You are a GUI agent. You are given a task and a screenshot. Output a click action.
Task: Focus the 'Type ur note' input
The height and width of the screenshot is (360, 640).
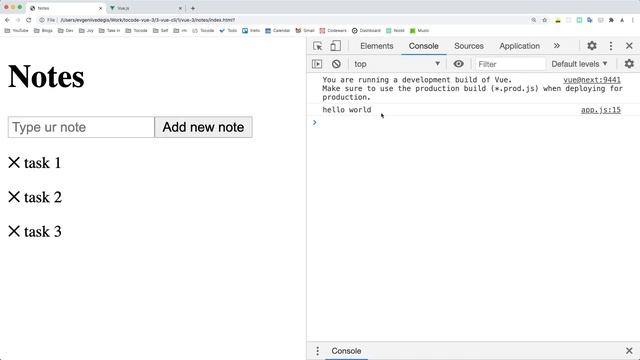click(81, 127)
